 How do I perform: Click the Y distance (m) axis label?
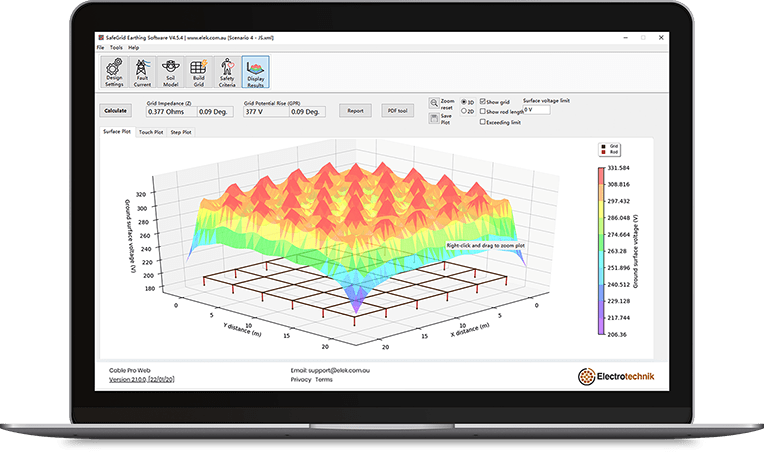click(242, 330)
